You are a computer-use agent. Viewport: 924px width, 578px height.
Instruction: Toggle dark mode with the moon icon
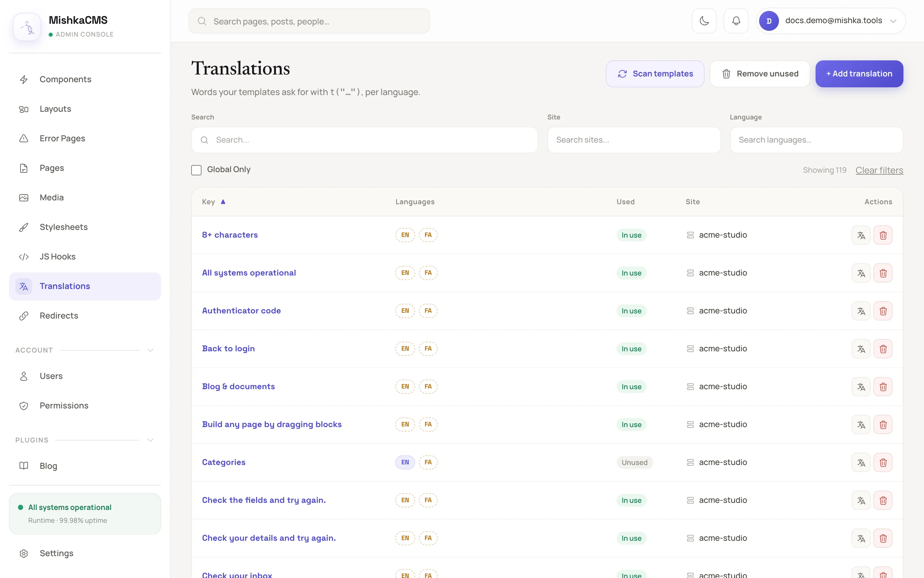tap(704, 21)
